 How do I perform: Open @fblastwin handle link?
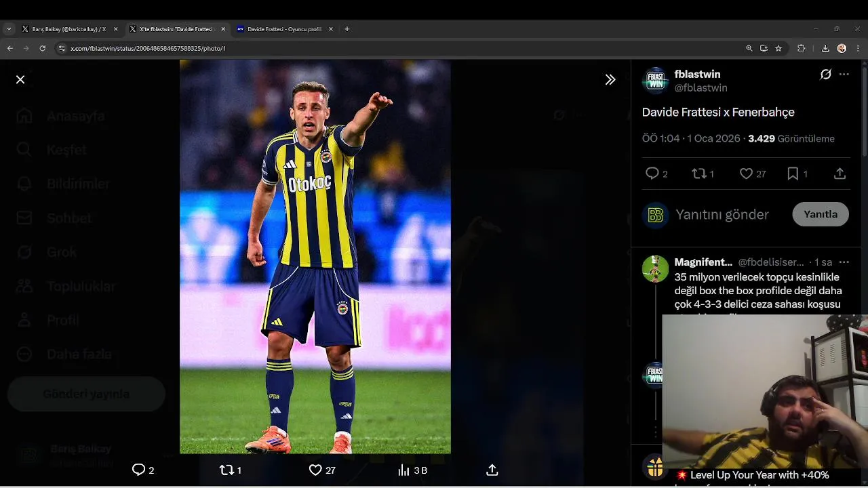[x=701, y=88]
